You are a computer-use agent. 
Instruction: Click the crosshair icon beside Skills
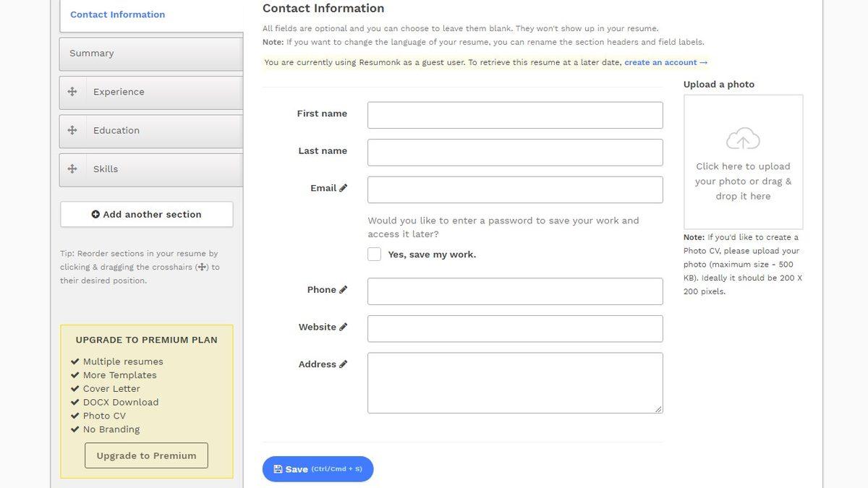(72, 168)
